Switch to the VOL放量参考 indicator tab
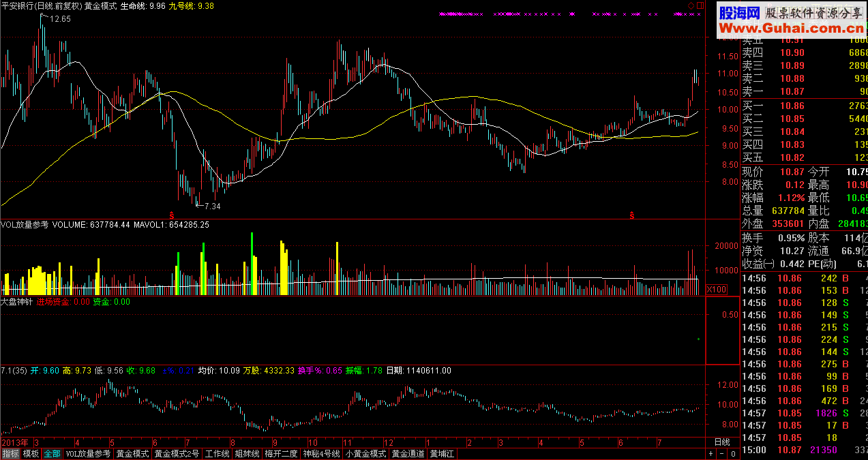The image size is (868, 460). 88,454
